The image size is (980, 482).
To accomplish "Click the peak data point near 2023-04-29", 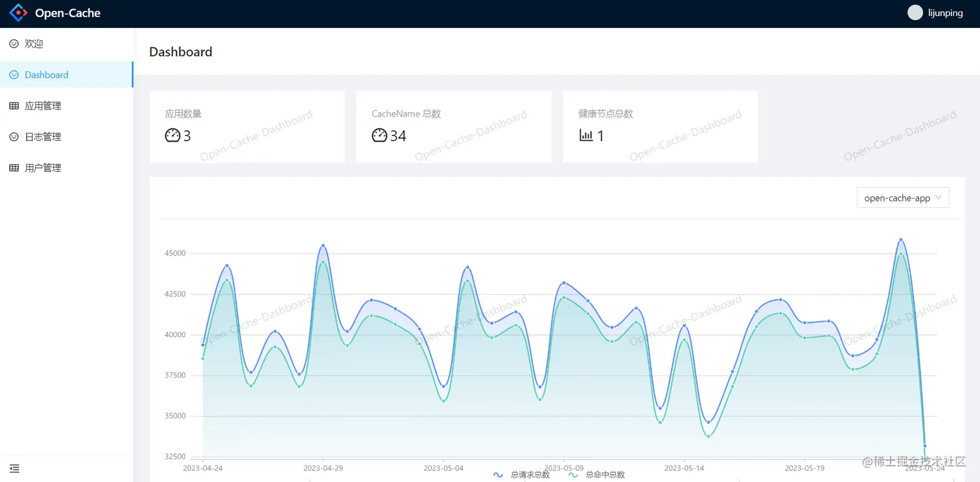I will click(x=323, y=246).
